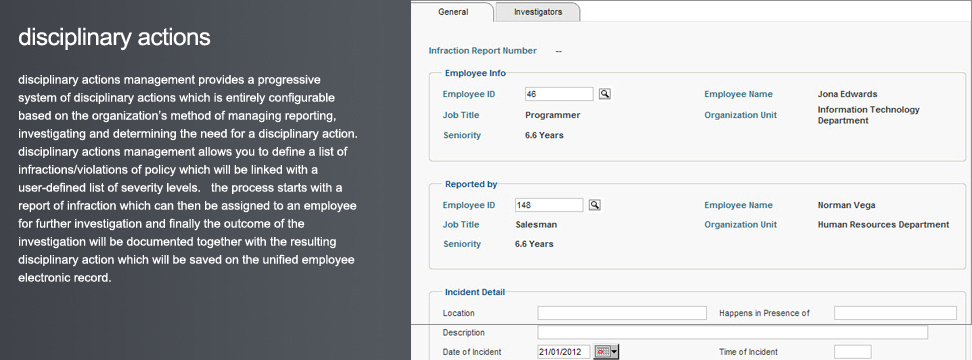The image size is (972, 360).
Task: Click the Time of Incident field
Action: click(x=852, y=352)
